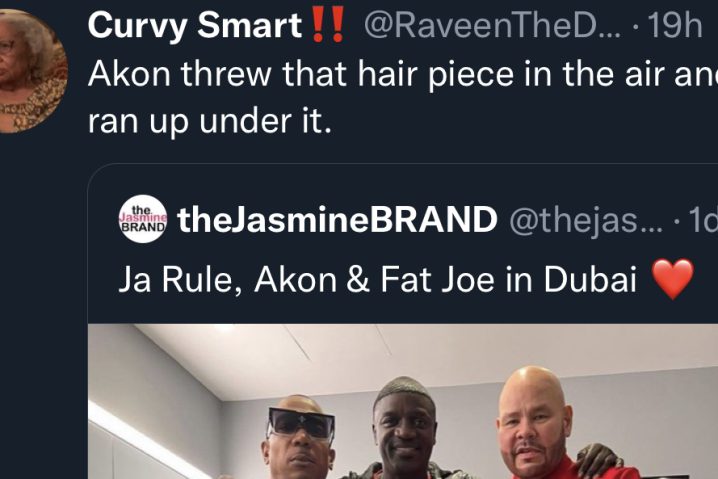This screenshot has height=479, width=718.
Task: Click the @thejas... handle
Action: point(586,220)
